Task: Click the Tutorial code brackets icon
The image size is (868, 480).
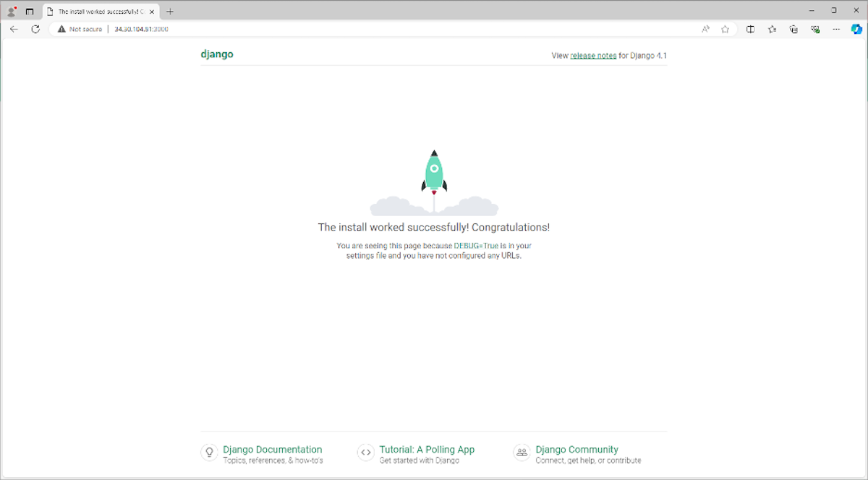Action: pos(366,453)
